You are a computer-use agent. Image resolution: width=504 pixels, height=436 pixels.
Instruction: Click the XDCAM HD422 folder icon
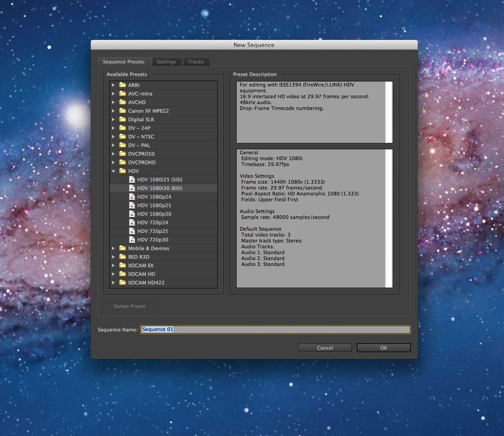(122, 283)
